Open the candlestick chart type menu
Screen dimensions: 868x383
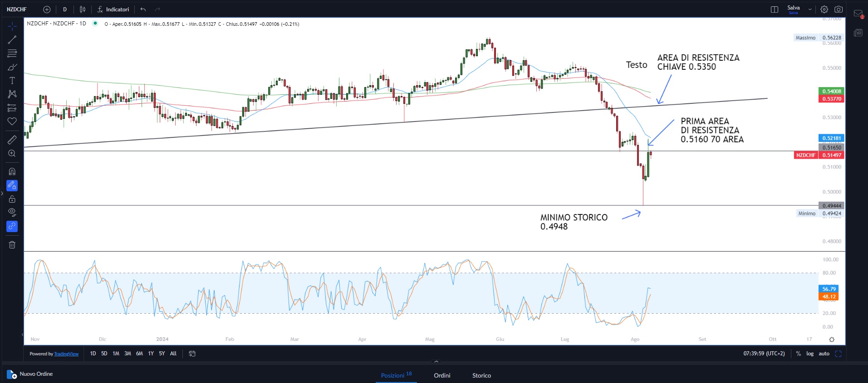tap(83, 10)
